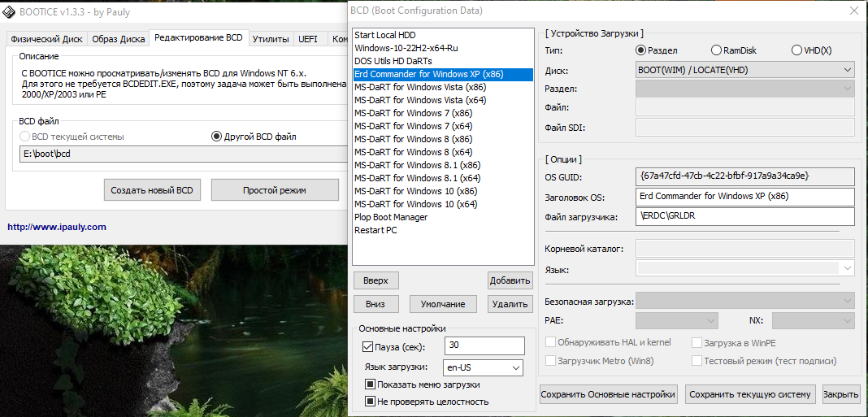The height and width of the screenshot is (417, 868).
Task: Open the www.ipauly.com link
Action: point(57,227)
